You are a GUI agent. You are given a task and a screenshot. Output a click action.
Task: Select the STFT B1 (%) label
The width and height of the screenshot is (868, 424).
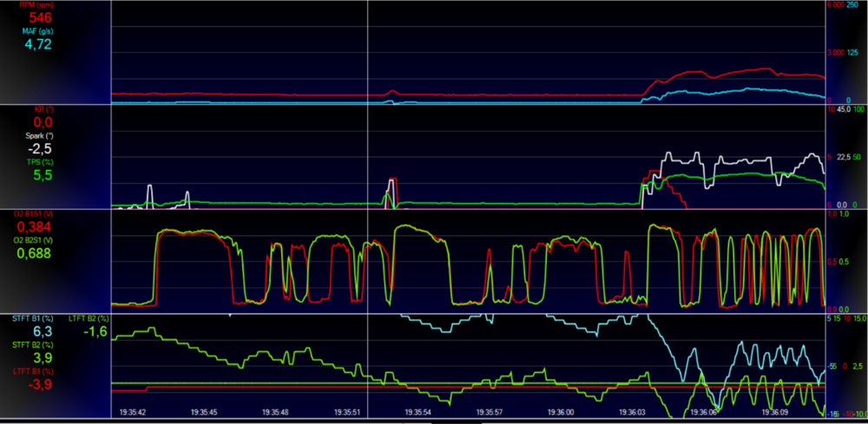(x=31, y=319)
